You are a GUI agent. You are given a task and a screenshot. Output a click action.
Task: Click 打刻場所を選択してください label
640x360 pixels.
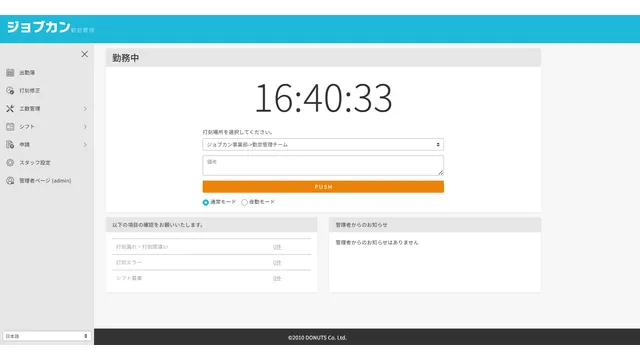238,132
